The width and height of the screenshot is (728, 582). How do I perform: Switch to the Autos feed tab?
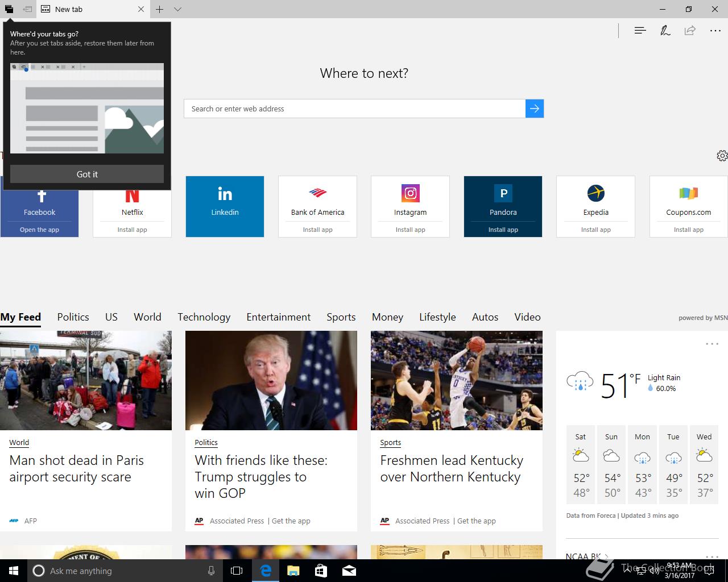click(485, 317)
